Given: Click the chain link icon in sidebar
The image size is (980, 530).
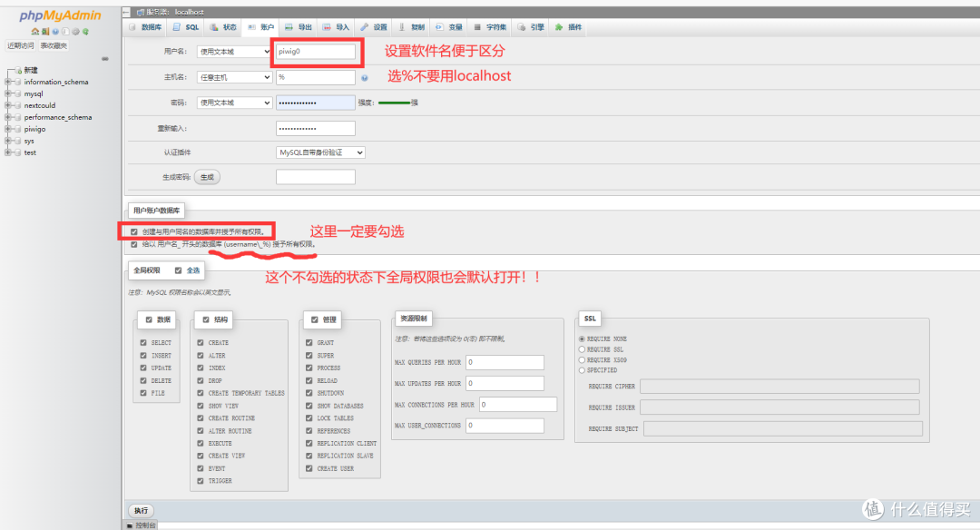Looking at the screenshot, I should [x=105, y=59].
